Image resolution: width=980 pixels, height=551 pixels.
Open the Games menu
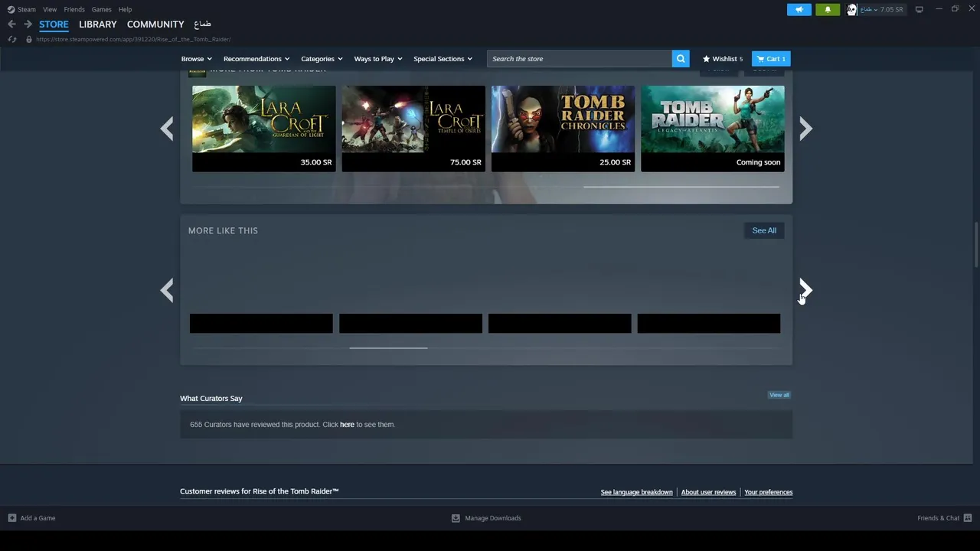pyautogui.click(x=101, y=9)
